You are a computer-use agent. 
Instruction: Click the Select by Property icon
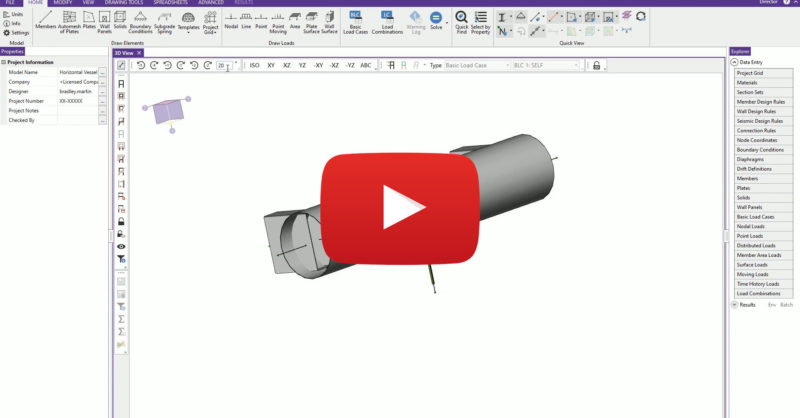click(x=481, y=18)
